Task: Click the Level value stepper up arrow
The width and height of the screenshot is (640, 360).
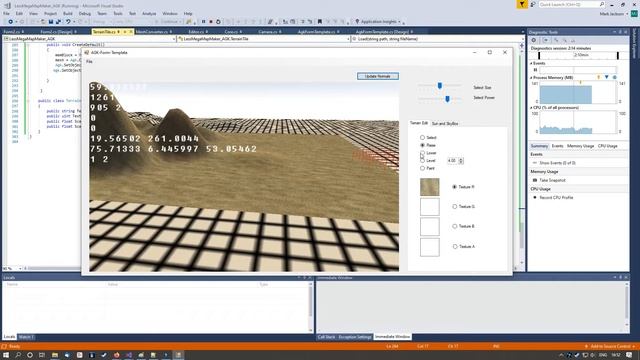Action: point(461,159)
